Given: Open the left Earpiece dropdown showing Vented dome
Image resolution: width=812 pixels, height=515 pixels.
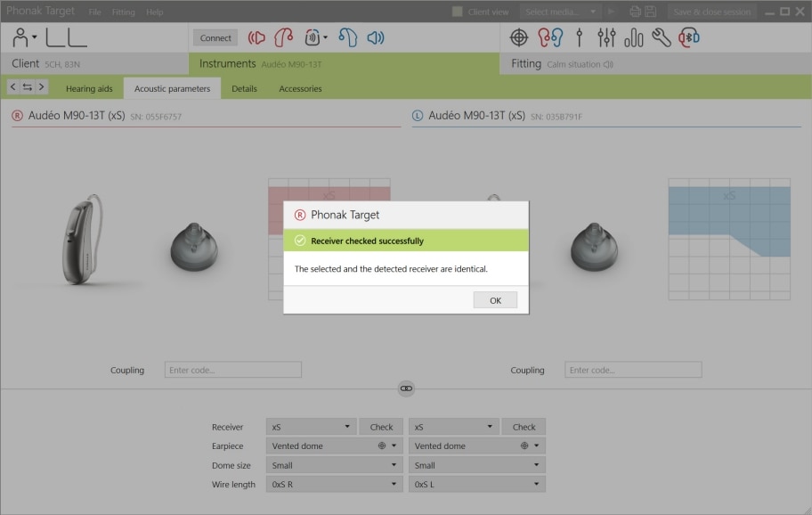Looking at the screenshot, I should click(476, 446).
